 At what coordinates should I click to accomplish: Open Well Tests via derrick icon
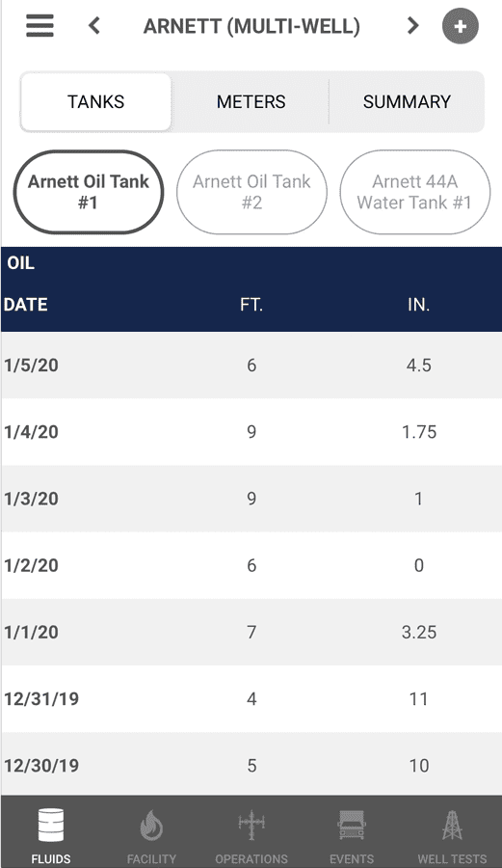pos(452,825)
